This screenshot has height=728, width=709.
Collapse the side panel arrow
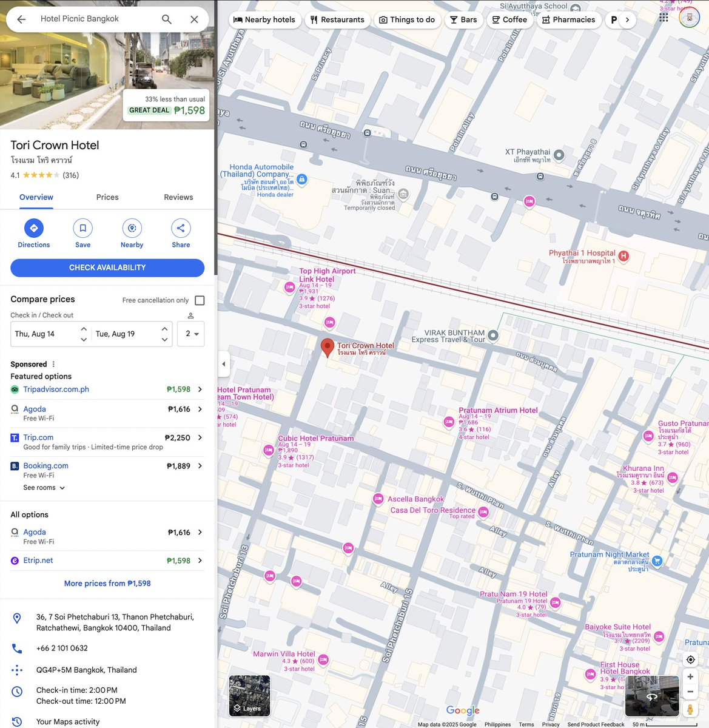224,364
